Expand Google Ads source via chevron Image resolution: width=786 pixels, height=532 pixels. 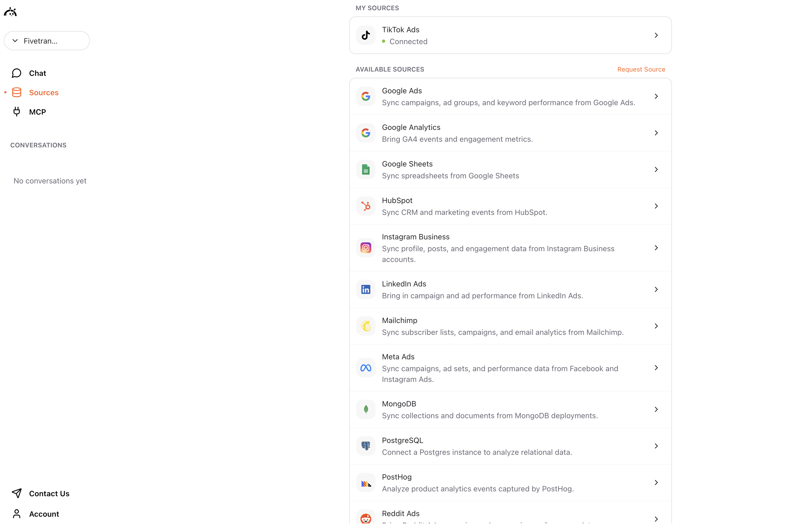click(656, 96)
